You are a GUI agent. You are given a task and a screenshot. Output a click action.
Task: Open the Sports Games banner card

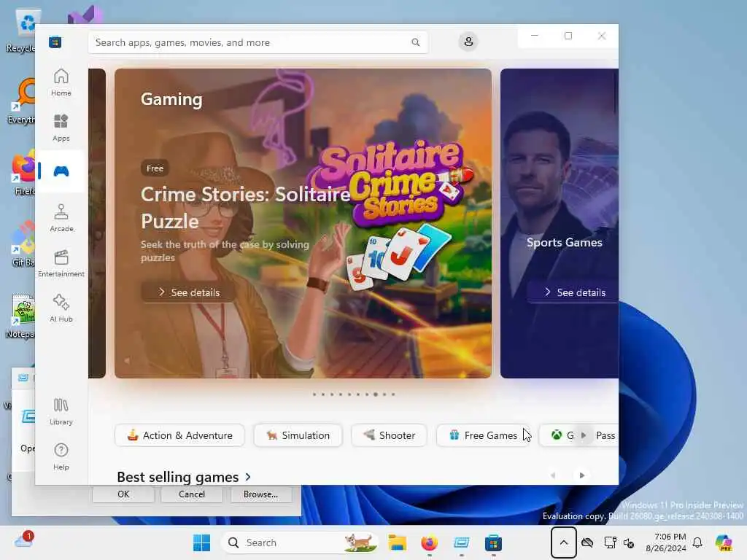[x=560, y=223]
